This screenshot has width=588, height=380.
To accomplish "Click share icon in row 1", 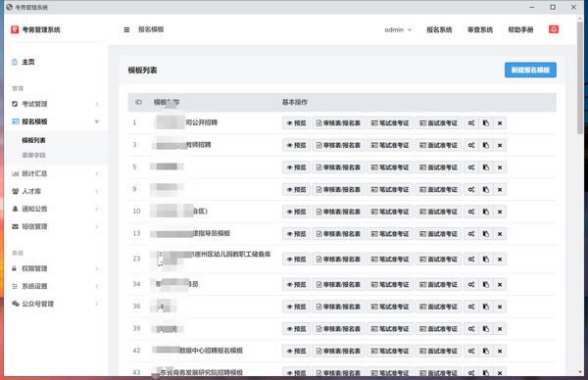I will pyautogui.click(x=471, y=123).
